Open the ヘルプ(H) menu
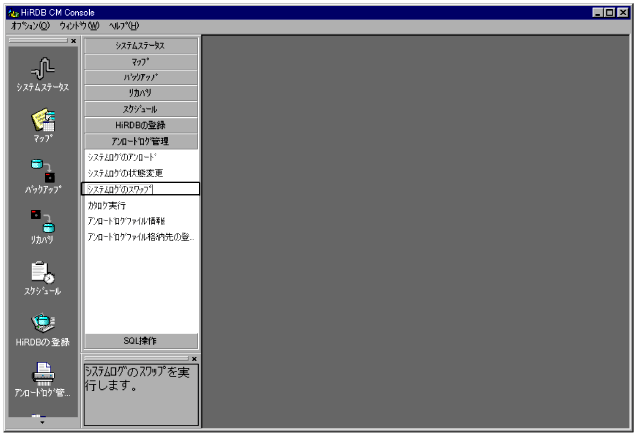The image size is (636, 435). (124, 26)
